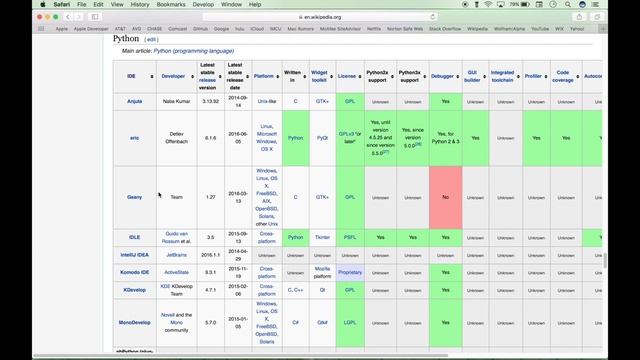
Task: Open the AirPlay display menu
Action: click(x=500, y=4)
